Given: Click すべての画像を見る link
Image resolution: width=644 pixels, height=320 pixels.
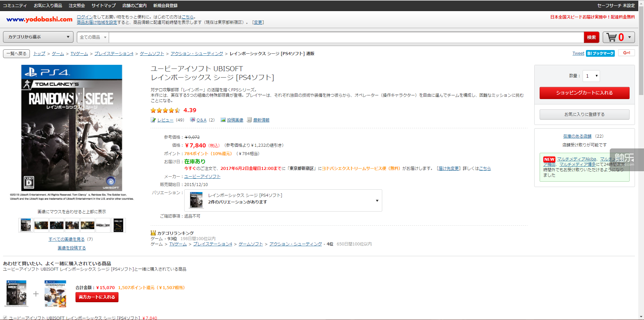Looking at the screenshot, I should pyautogui.click(x=66, y=239).
